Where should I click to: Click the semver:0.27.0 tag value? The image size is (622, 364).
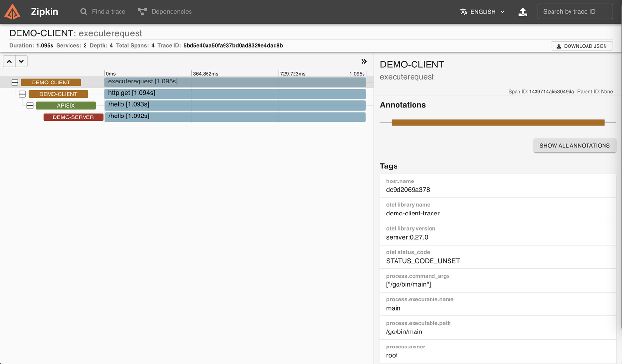(x=407, y=237)
